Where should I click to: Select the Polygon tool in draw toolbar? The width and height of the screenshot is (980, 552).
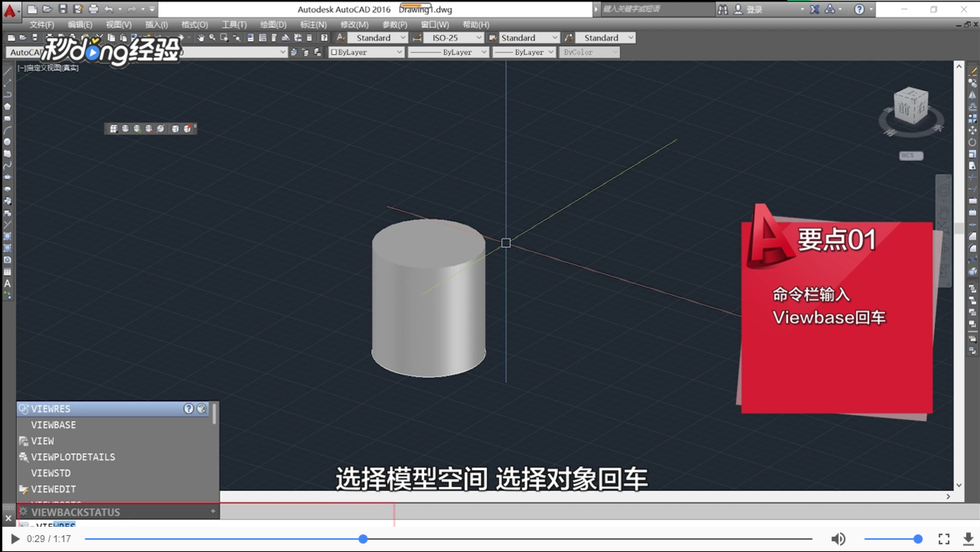8,106
